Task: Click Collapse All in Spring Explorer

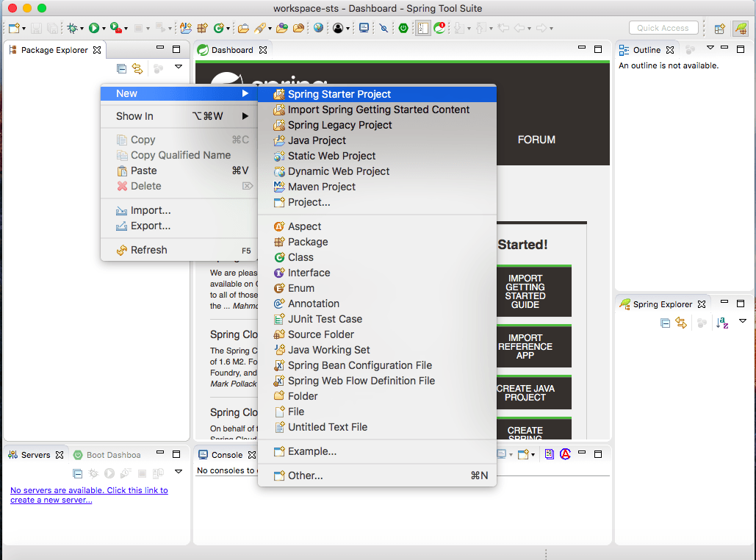Action: 666,323
